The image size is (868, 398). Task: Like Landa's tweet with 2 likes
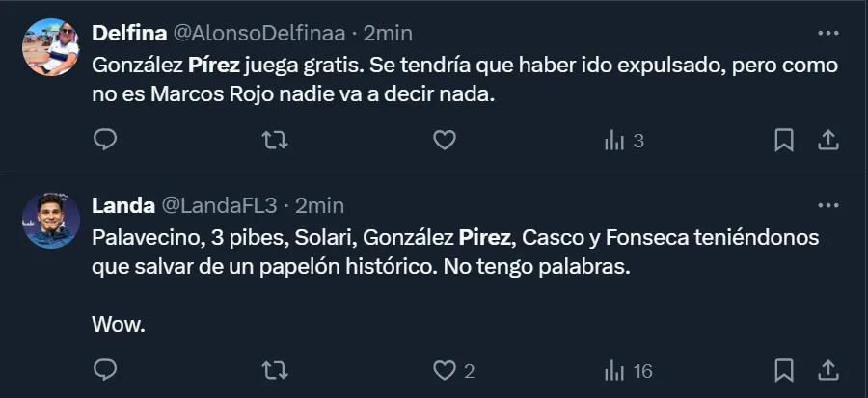click(x=444, y=370)
